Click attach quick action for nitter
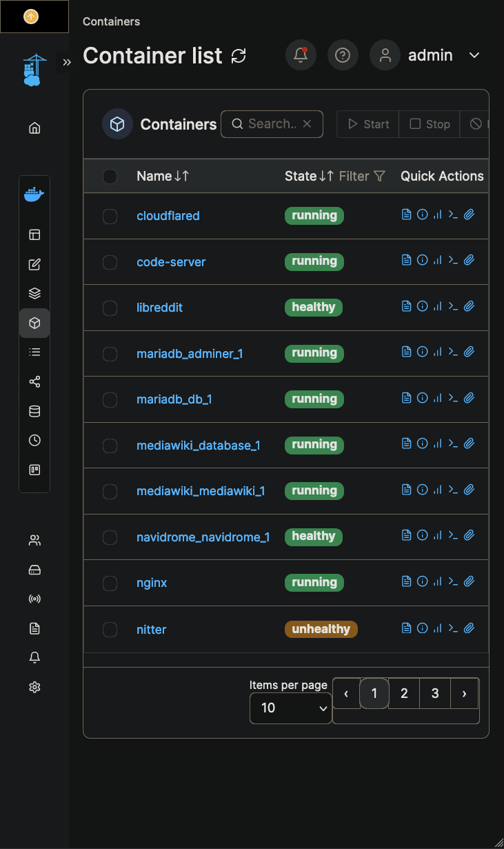This screenshot has width=504, height=849. tap(469, 628)
